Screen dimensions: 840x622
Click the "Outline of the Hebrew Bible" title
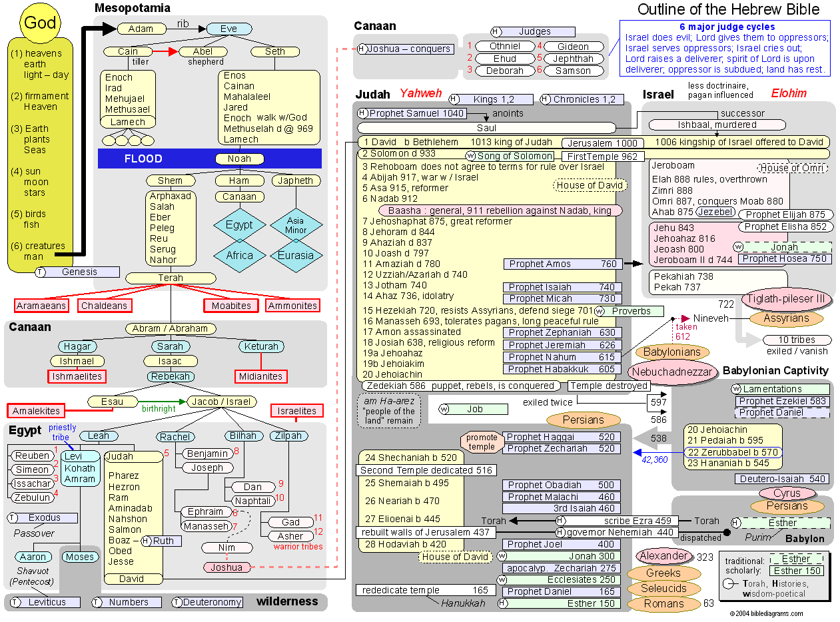coord(728,9)
